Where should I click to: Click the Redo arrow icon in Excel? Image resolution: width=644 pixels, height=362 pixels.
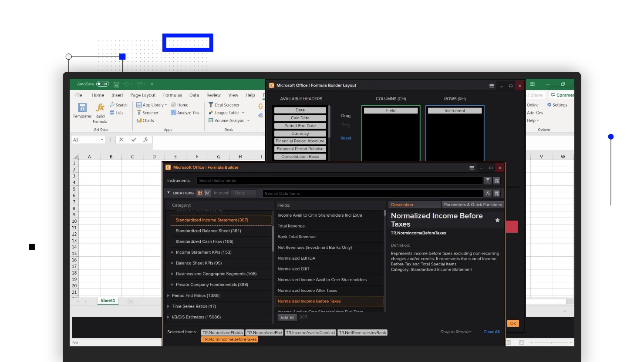pyautogui.click(x=139, y=84)
